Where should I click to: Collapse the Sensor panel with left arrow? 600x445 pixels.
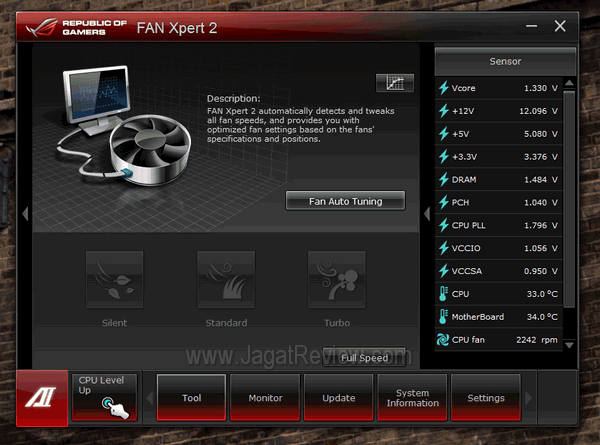click(x=427, y=214)
